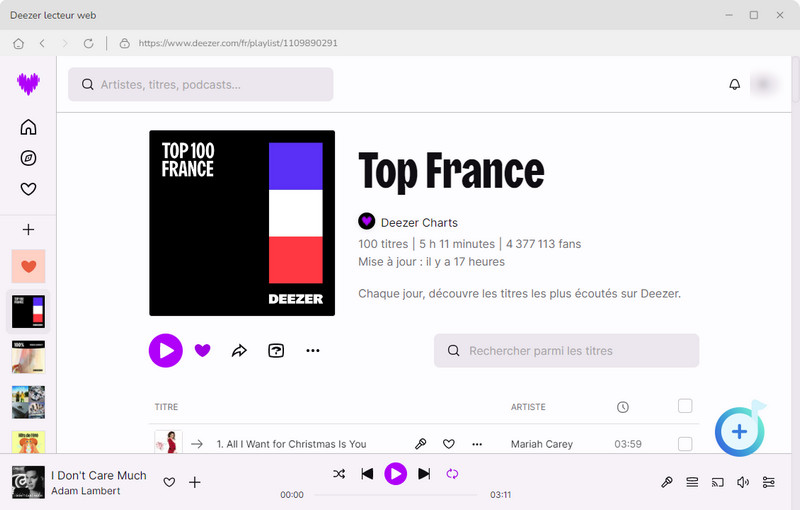800x510 pixels.
Task: Open I Don't Care Much track title
Action: (x=98, y=475)
